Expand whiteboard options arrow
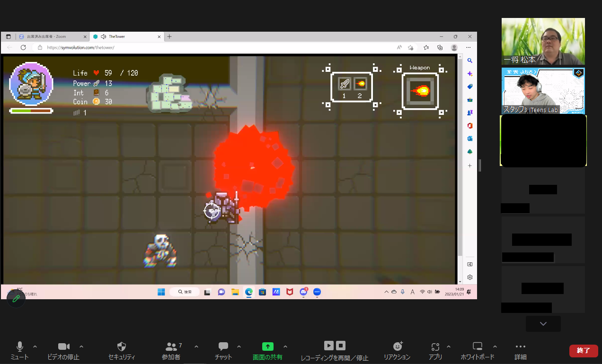The image size is (602, 364). tap(495, 347)
